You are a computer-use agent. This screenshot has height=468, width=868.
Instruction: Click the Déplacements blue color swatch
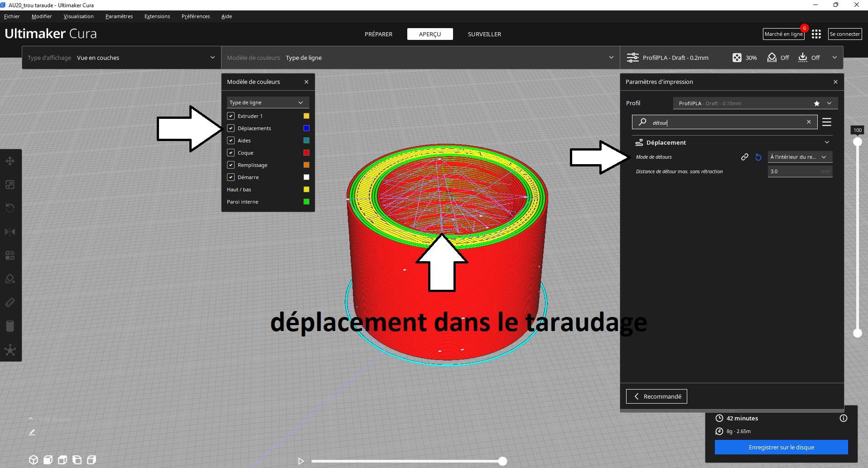306,128
